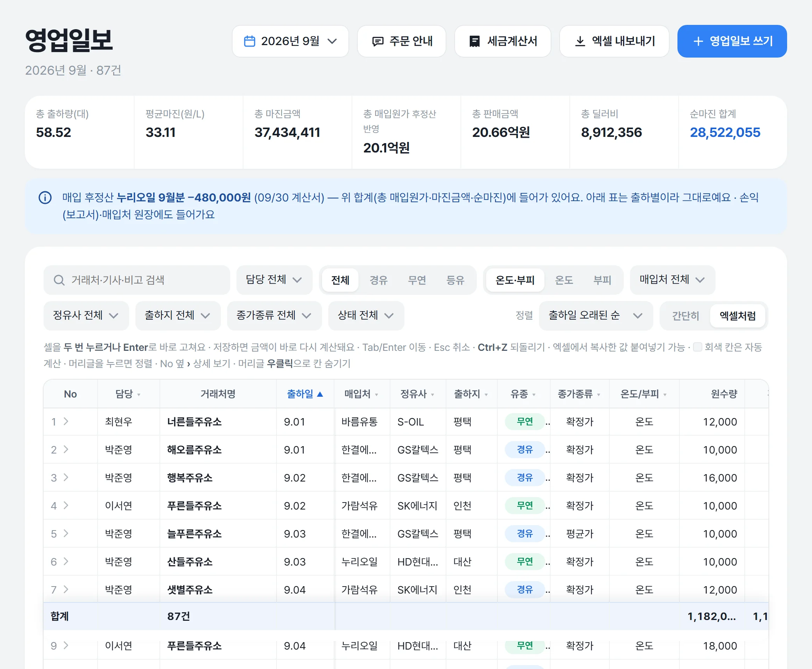Open the 출하일 오래된 순 sort dropdown
The width and height of the screenshot is (812, 669).
596,315
